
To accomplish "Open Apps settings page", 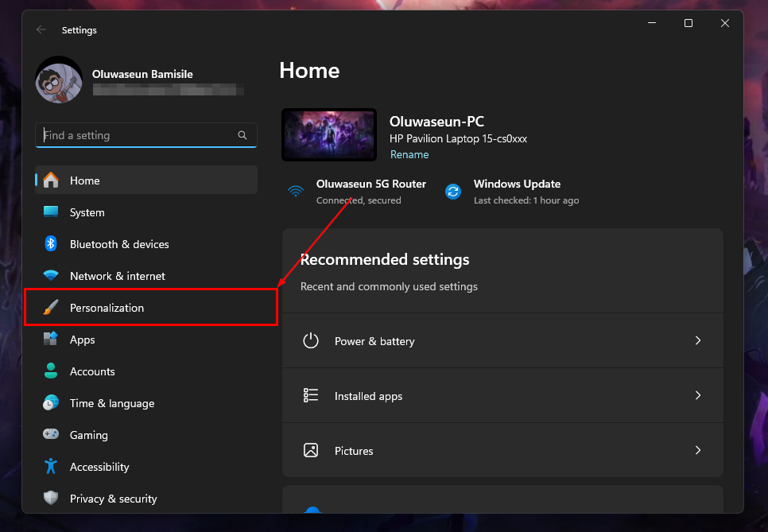I will click(x=146, y=340).
